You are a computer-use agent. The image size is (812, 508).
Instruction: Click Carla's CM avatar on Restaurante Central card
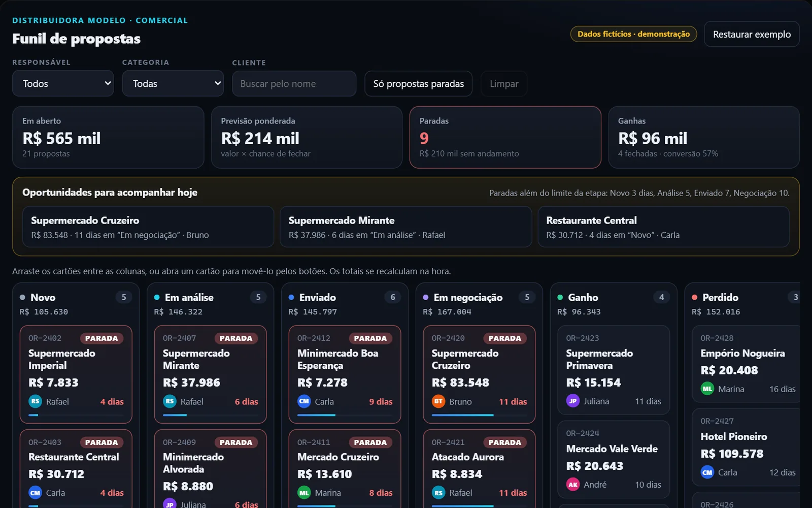tap(35, 493)
